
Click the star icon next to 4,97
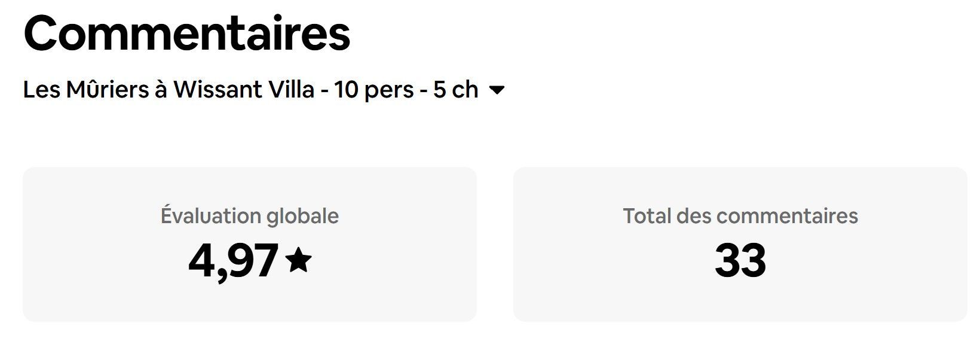(298, 261)
